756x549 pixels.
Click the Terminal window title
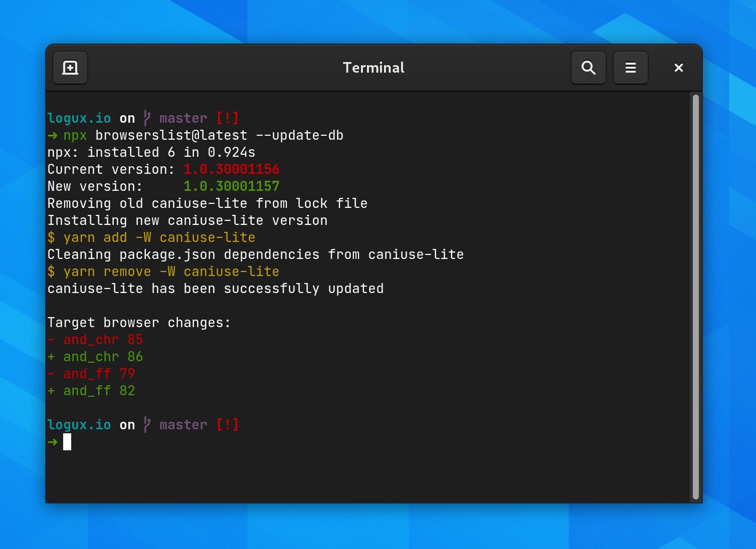click(x=373, y=68)
